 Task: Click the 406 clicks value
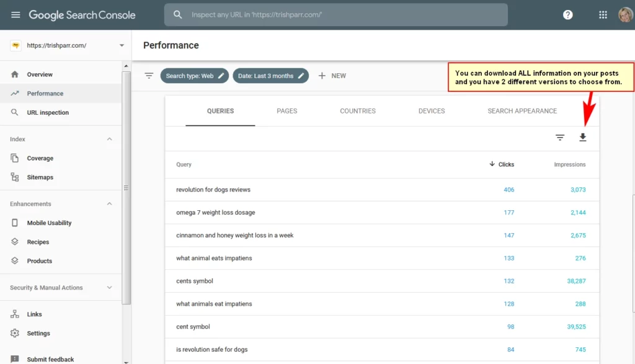(508, 190)
